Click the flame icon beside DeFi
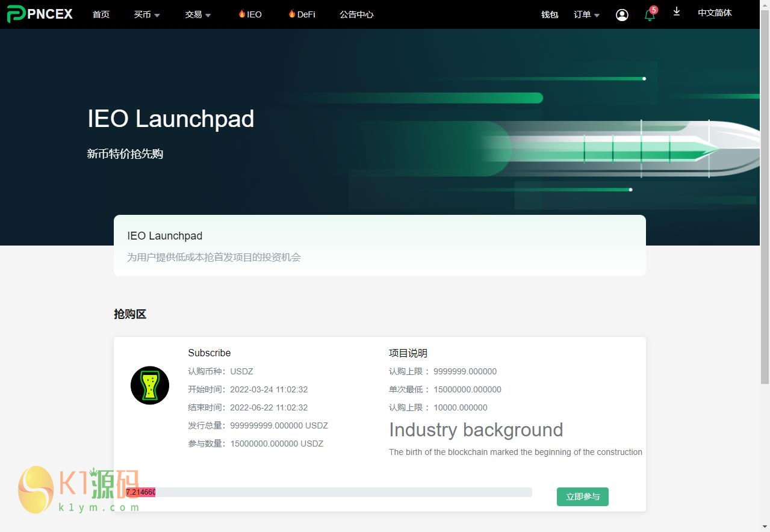Screen dimensions: 770x532 (x=292, y=14)
